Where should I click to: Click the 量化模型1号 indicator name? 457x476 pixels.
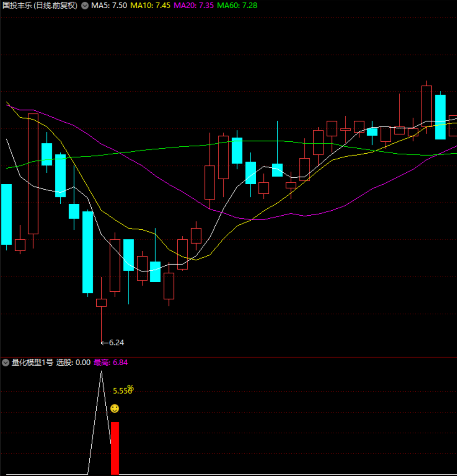coord(32,363)
